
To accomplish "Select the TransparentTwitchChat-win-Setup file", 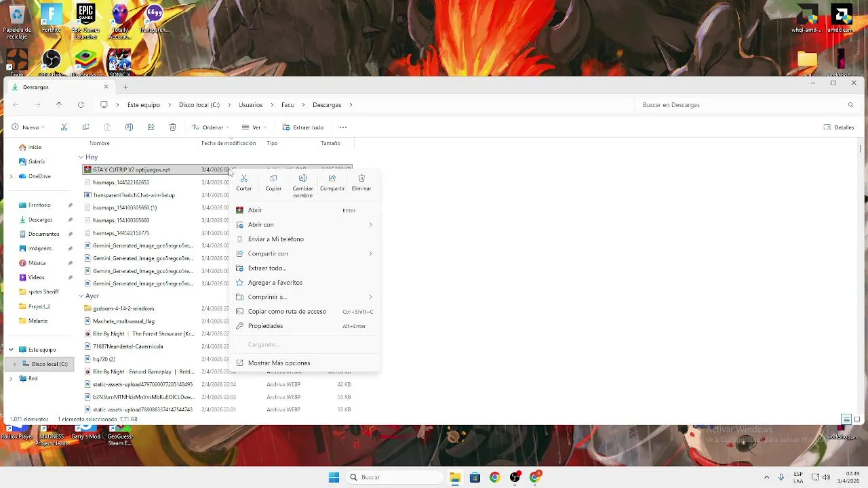I will (134, 195).
